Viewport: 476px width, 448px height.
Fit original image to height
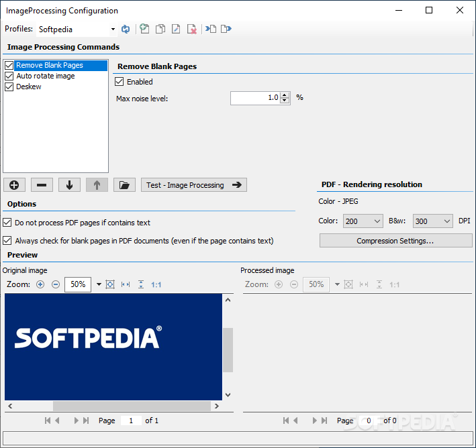[x=141, y=284]
